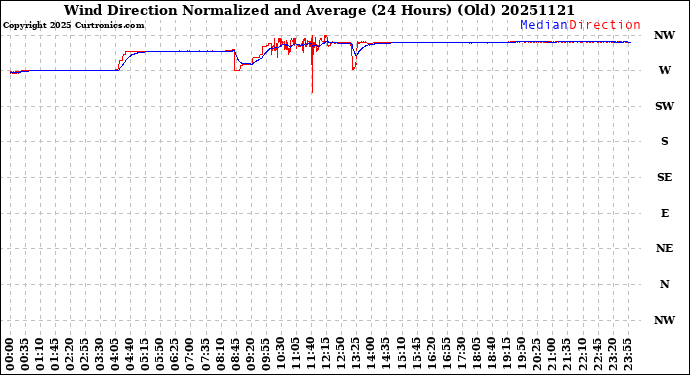
Task: Click the SE axis label
Action: click(664, 177)
